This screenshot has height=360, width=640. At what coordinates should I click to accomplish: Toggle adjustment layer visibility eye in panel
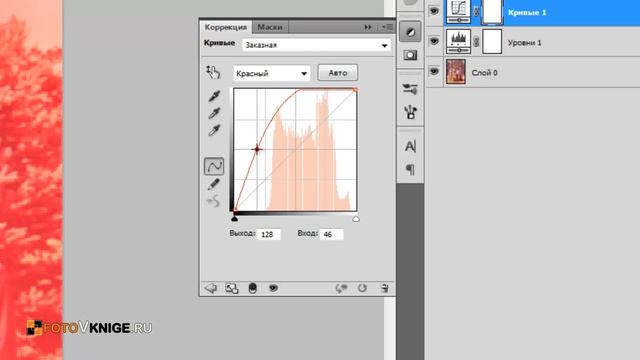273,288
